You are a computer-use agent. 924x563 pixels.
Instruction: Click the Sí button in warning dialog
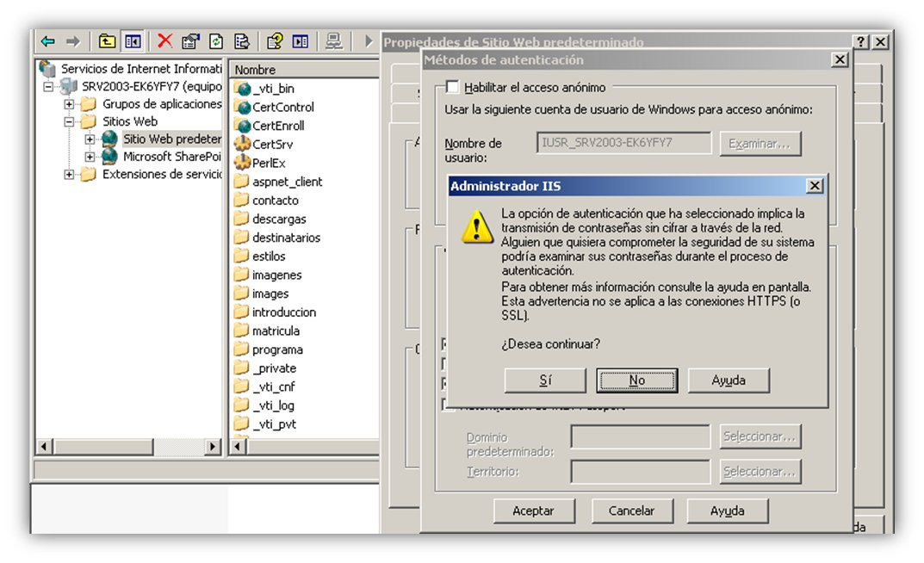(545, 380)
